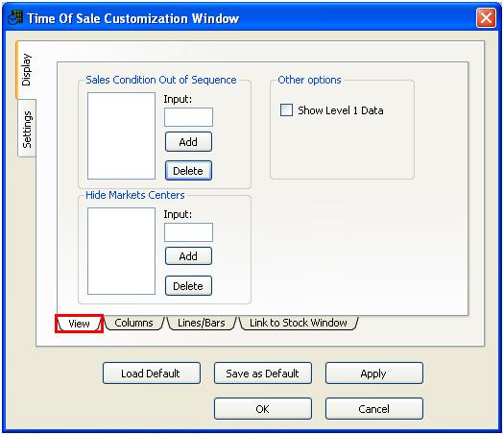Screen dimensions: 504x435
Task: Click Save as Default button
Action: pyautogui.click(x=263, y=374)
